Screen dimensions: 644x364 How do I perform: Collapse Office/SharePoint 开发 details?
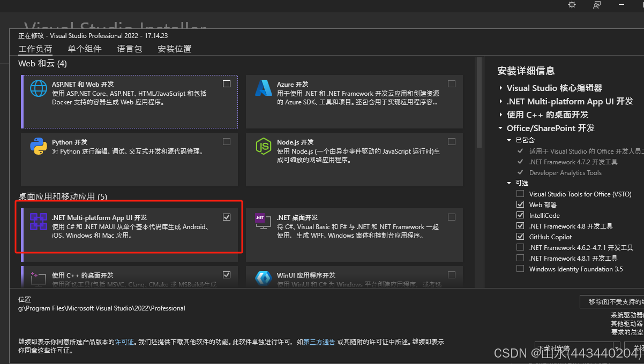(500, 128)
